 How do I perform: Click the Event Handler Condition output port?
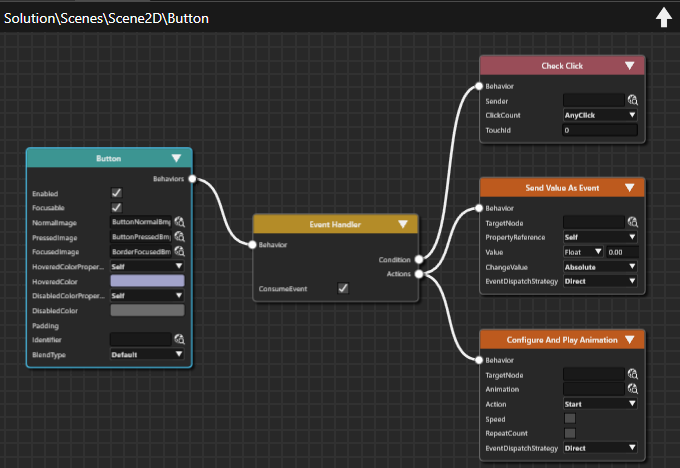(419, 259)
